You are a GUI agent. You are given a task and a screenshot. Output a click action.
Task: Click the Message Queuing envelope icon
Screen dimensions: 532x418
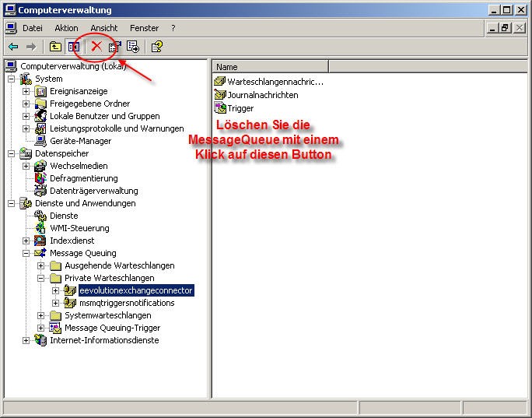coord(40,253)
